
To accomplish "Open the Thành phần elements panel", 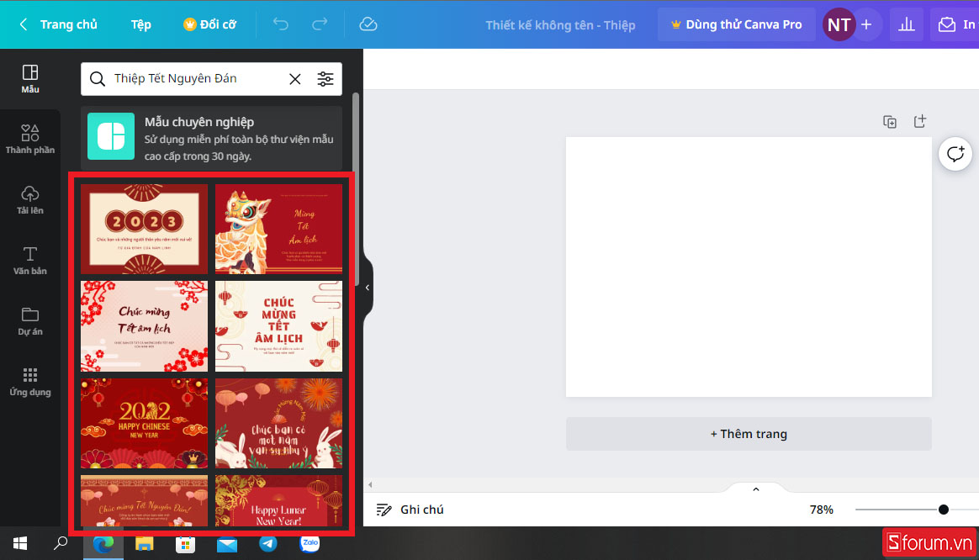I will [30, 140].
